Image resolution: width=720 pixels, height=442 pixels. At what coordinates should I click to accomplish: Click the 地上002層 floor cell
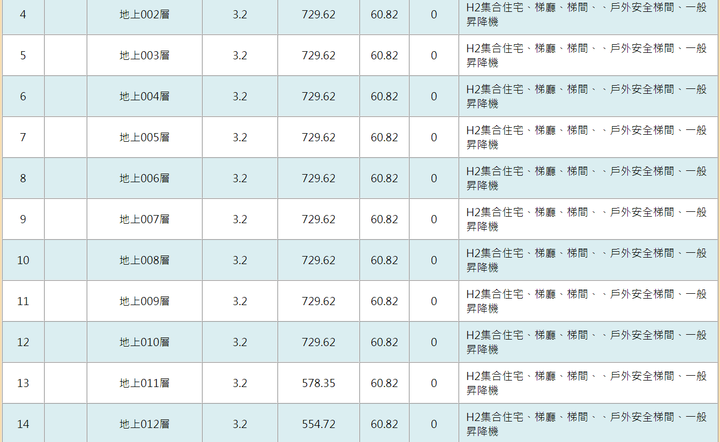tap(145, 15)
